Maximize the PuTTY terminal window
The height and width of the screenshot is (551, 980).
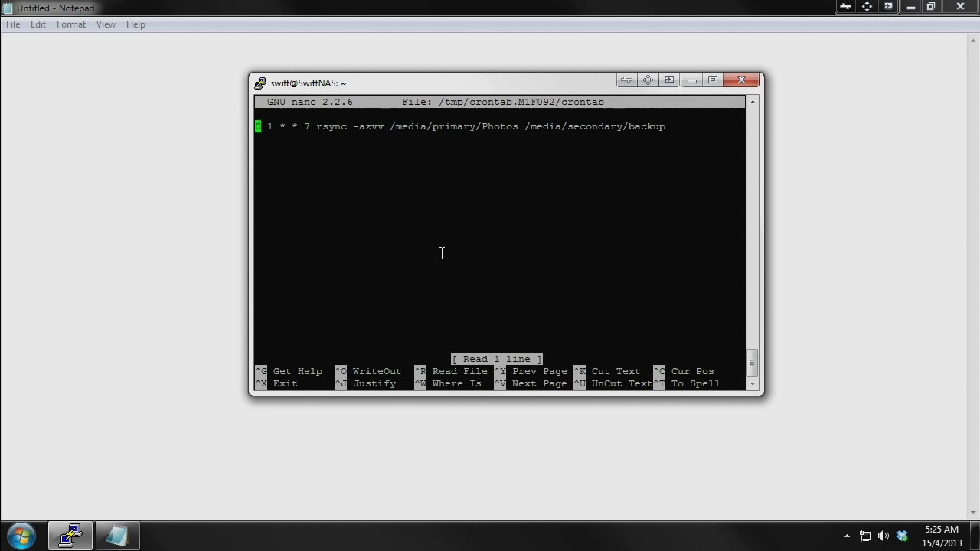[x=713, y=80]
